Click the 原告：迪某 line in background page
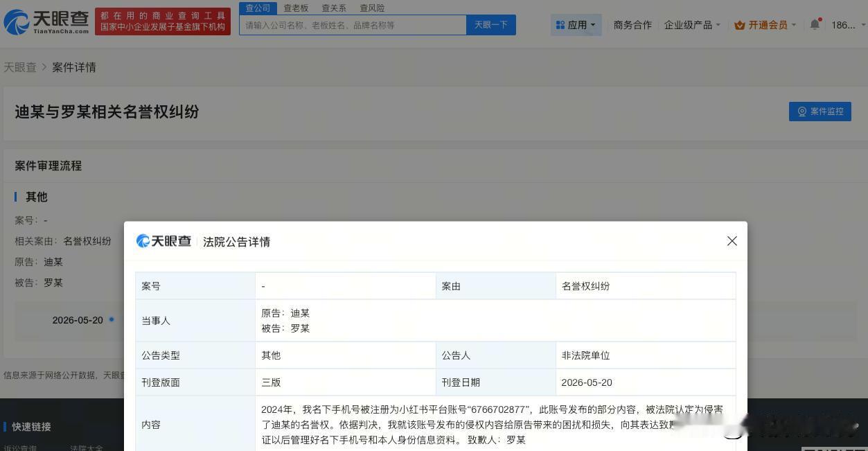 point(39,262)
